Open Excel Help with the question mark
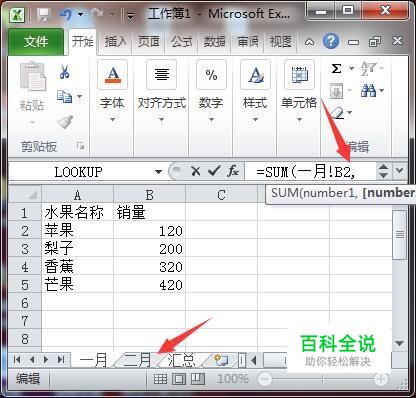The height and width of the screenshot is (398, 416). [331, 42]
